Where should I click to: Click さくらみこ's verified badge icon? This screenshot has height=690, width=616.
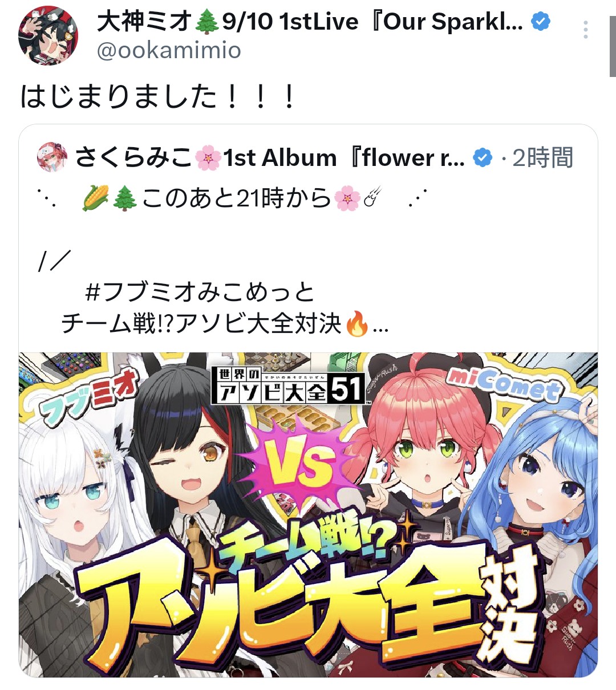pos(483,158)
